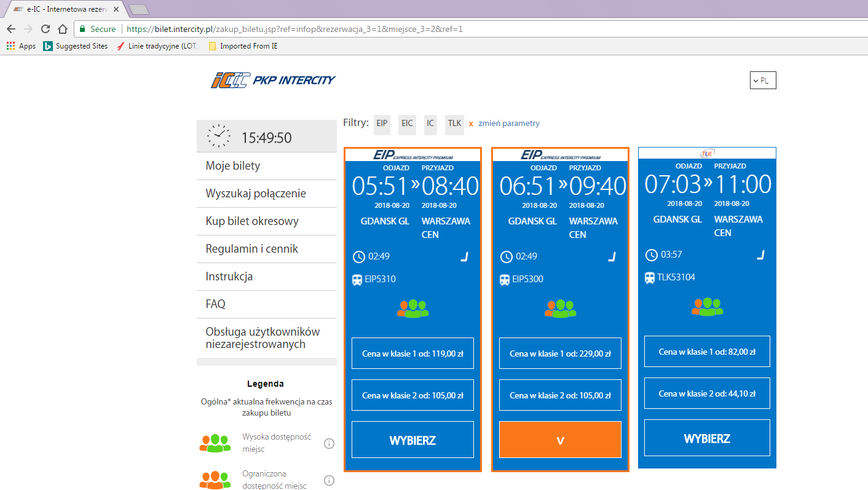868x490 pixels.
Task: Open FAQ in the sidebar
Action: click(267, 304)
